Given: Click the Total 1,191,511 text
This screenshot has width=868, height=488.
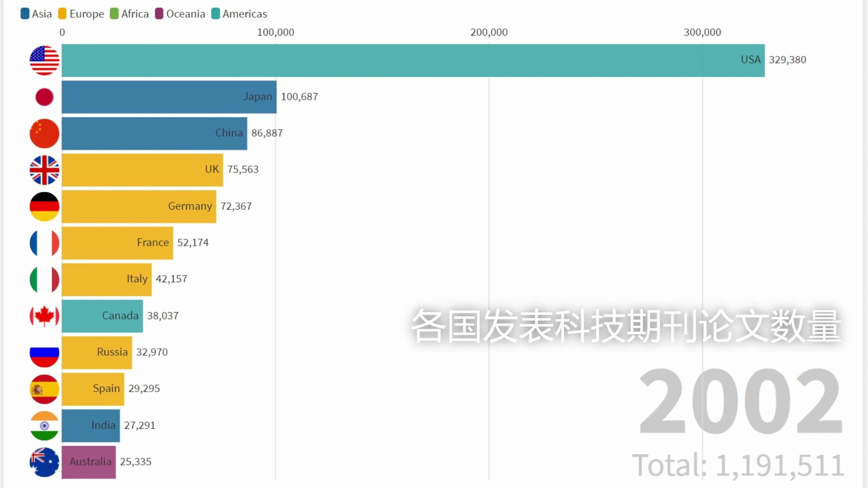Looking at the screenshot, I should (738, 465).
